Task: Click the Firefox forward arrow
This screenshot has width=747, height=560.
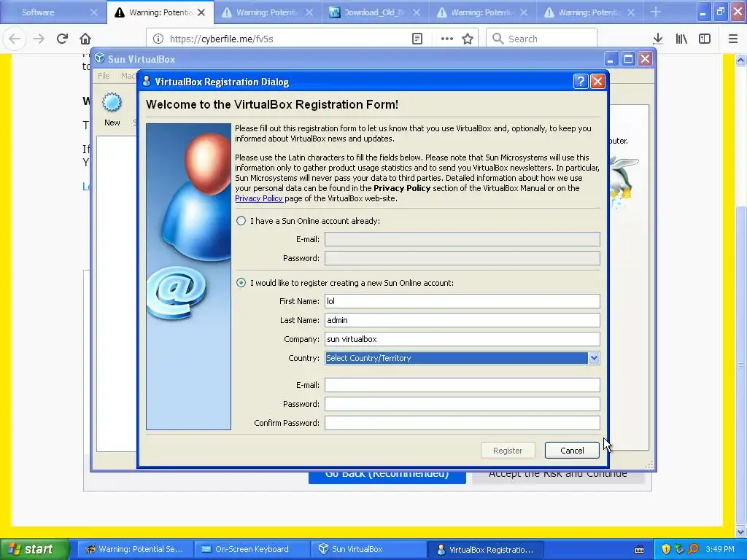Action: click(39, 39)
